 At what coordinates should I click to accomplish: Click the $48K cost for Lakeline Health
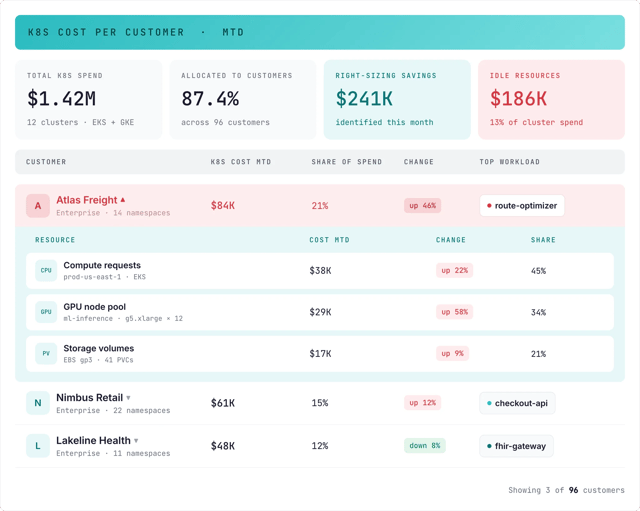(x=223, y=446)
